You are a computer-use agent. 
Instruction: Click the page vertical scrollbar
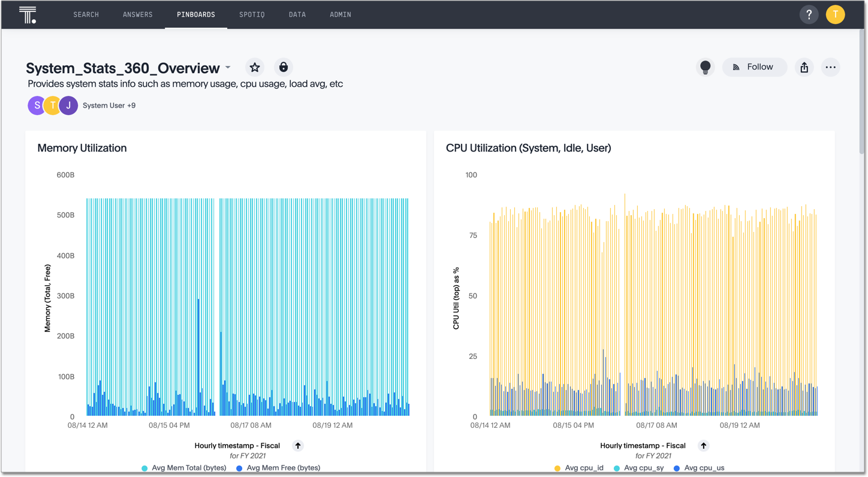point(862,90)
